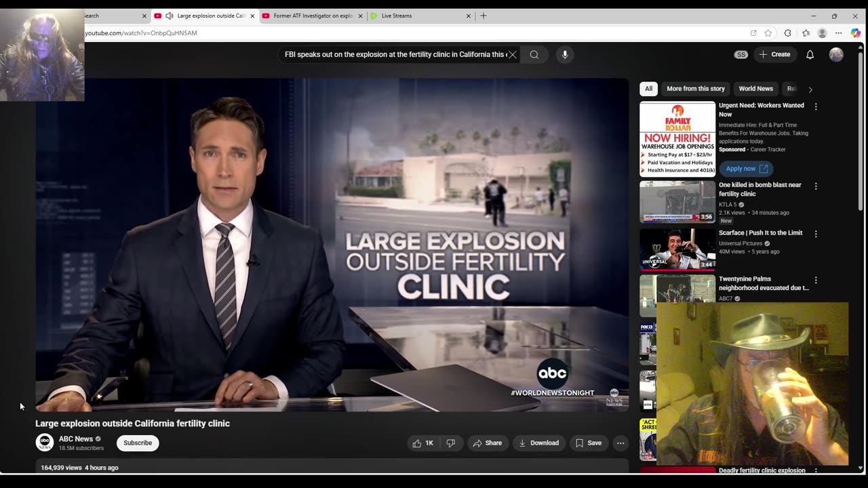868x488 pixels.
Task: Subscribe to ABC News channel
Action: click(x=138, y=443)
